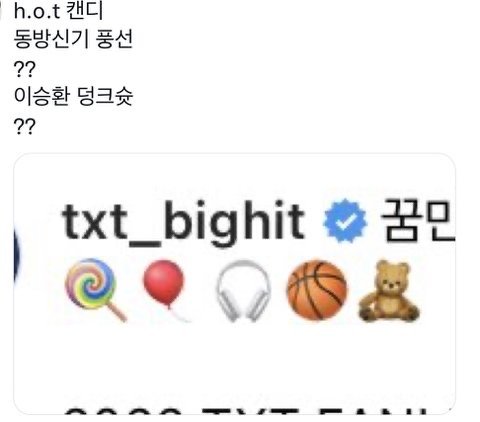The height and width of the screenshot is (422, 480).
Task: Click the first '??' line
Action: 24,69
